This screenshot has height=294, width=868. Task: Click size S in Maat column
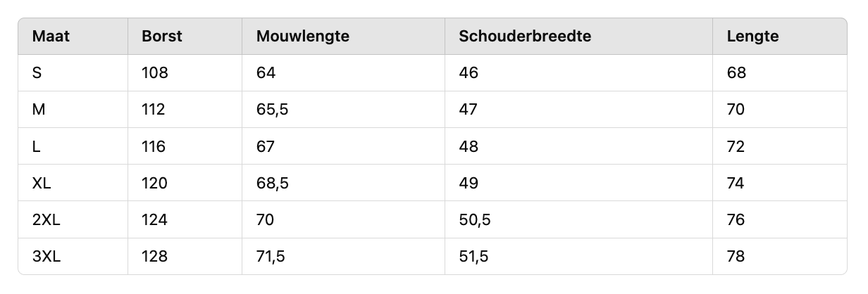click(x=37, y=73)
